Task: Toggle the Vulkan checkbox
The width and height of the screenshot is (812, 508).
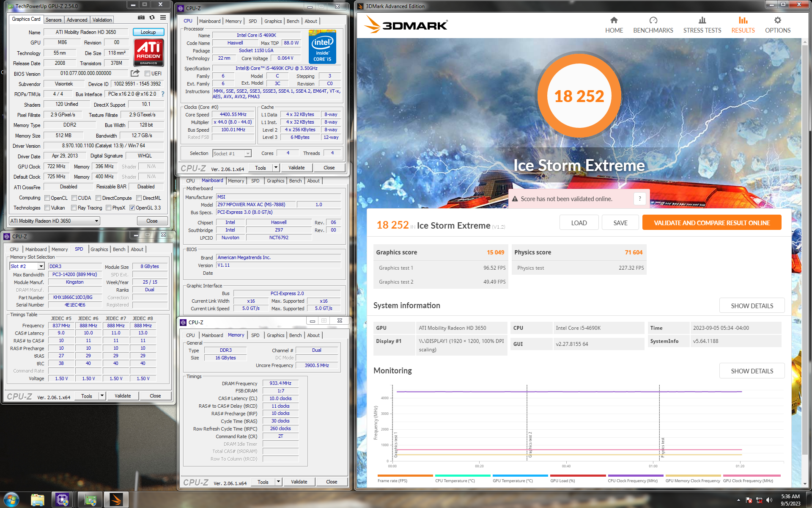Action: tap(47, 207)
